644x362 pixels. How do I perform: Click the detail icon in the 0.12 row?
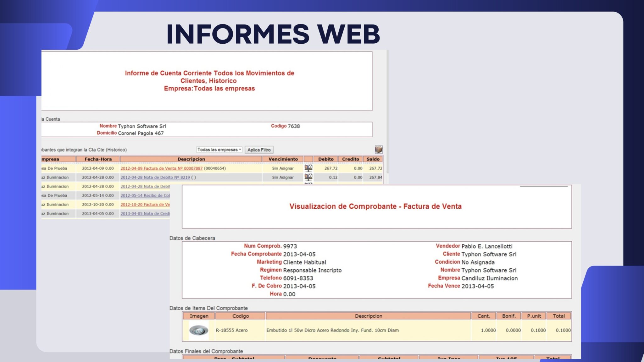point(308,177)
